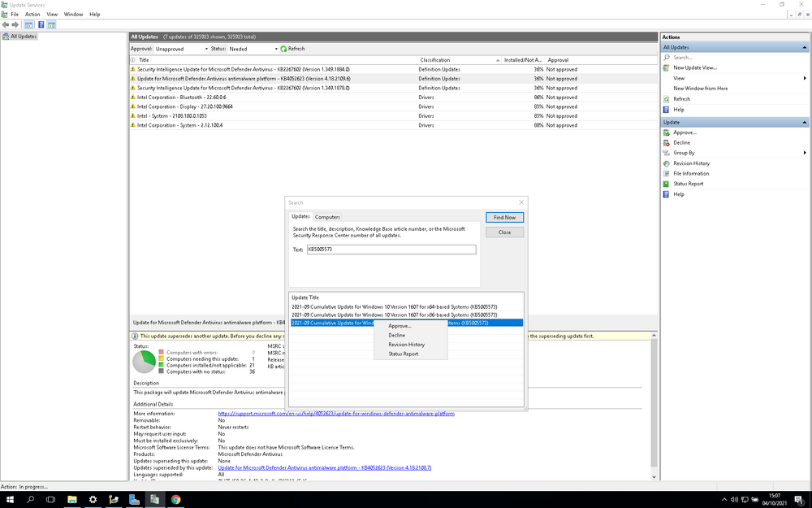The image size is (812, 508).
Task: Click the Revision History icon in Actions pane
Action: (667, 163)
